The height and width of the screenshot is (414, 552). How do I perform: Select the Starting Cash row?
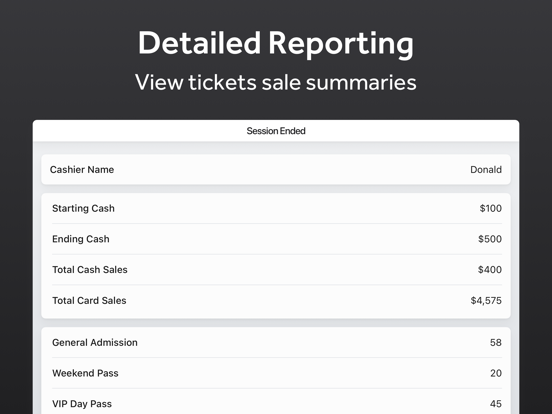276,208
